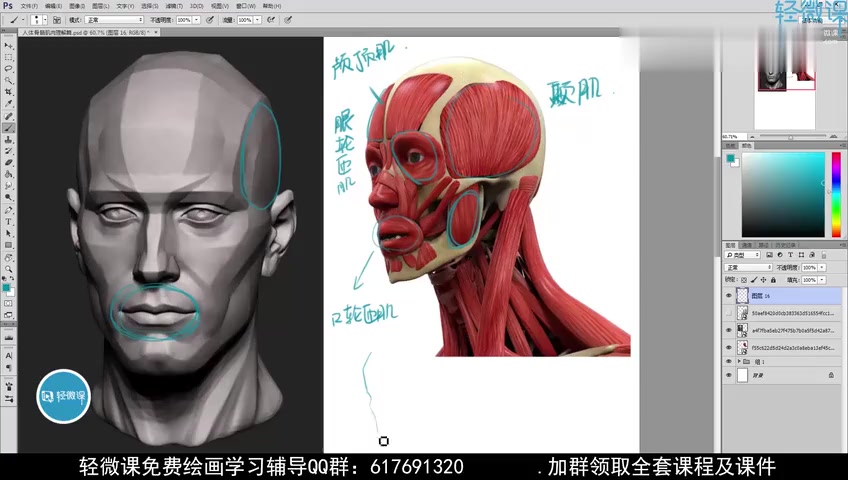Open layer blend mode 正常 dropdown

tap(748, 268)
